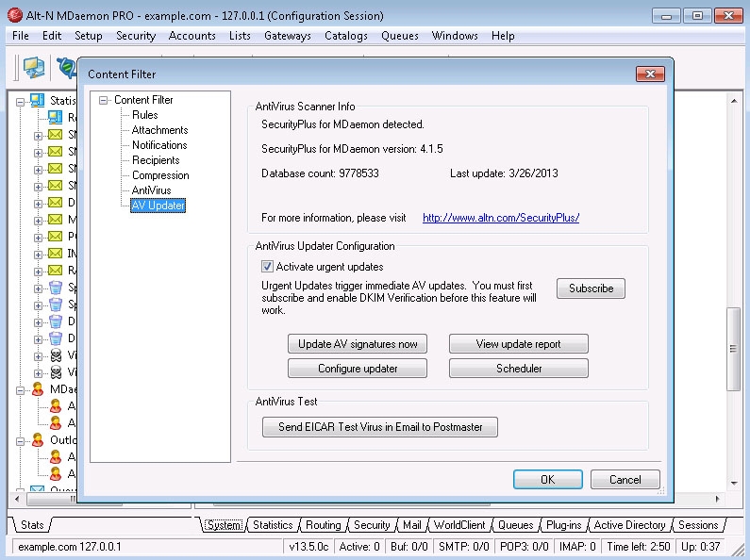The width and height of the screenshot is (750, 560).
Task: Switch to the Mail tab
Action: click(x=412, y=525)
